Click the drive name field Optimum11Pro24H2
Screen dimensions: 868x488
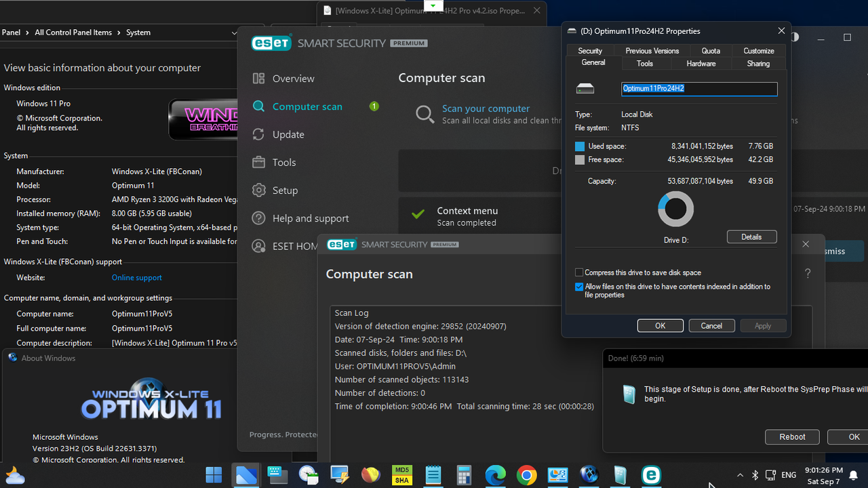(699, 89)
